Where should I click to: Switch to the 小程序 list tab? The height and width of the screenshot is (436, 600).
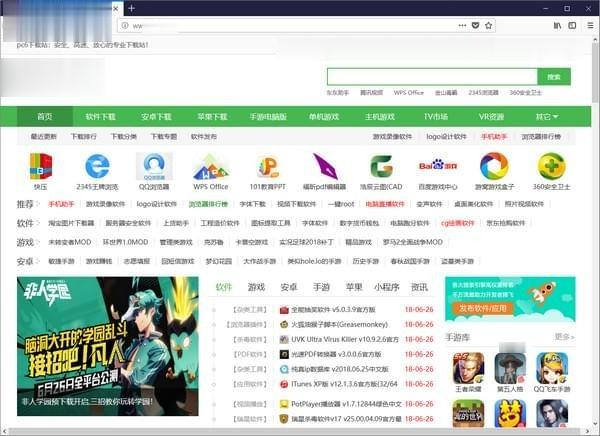387,287
